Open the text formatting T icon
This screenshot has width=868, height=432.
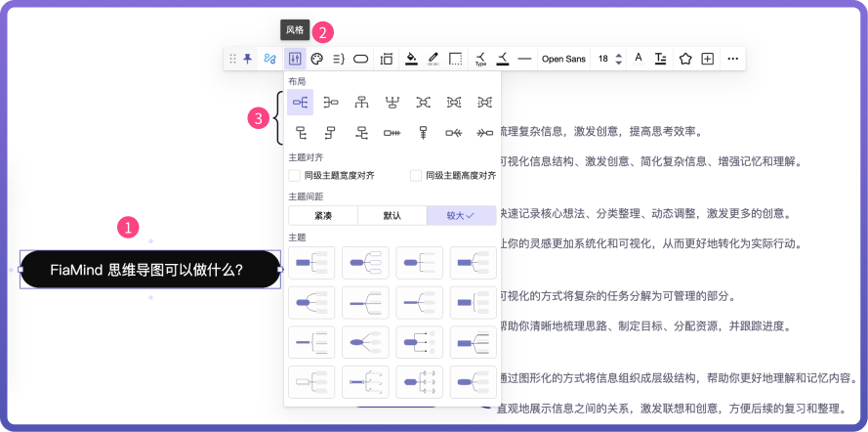click(x=660, y=59)
